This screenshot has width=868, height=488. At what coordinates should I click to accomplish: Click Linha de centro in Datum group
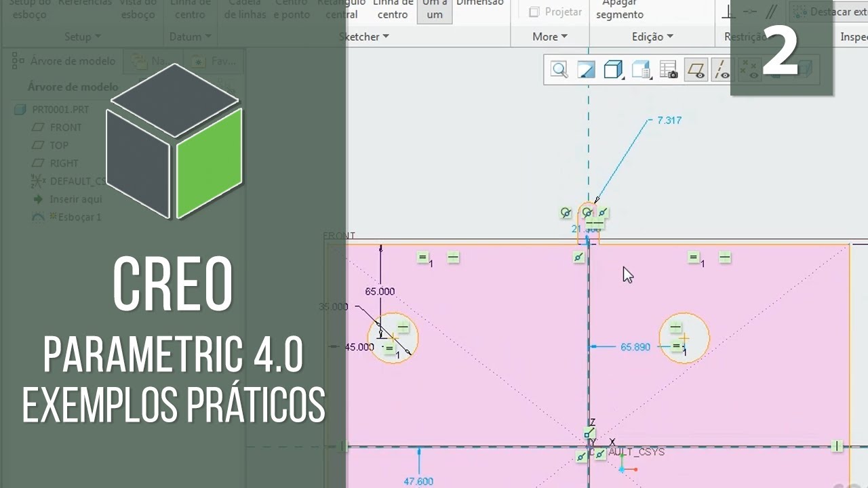tap(190, 9)
